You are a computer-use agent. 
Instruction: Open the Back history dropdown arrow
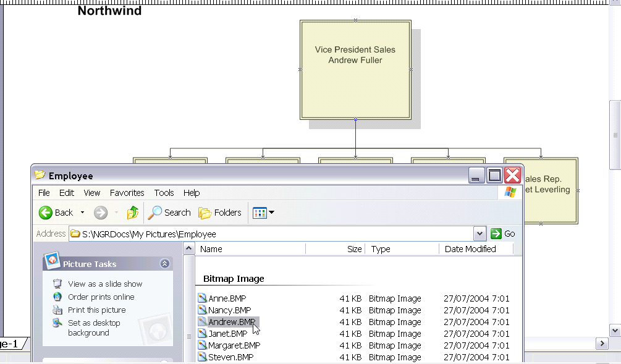[x=82, y=213]
